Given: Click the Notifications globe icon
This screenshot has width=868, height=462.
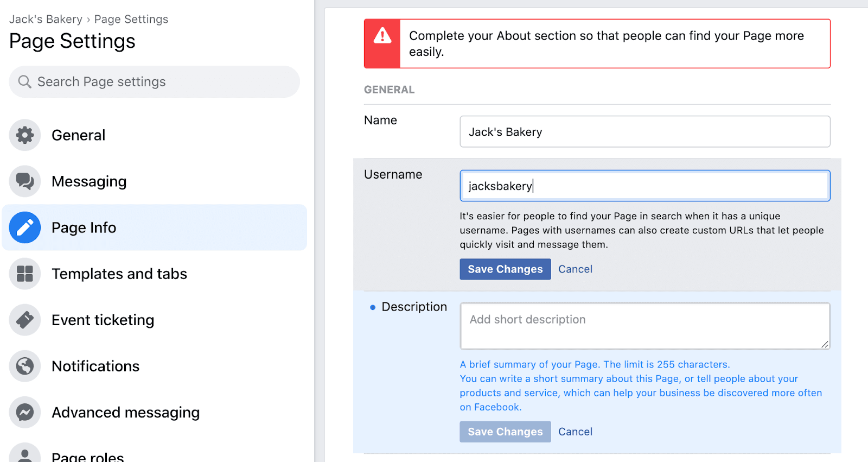Looking at the screenshot, I should click(x=25, y=366).
